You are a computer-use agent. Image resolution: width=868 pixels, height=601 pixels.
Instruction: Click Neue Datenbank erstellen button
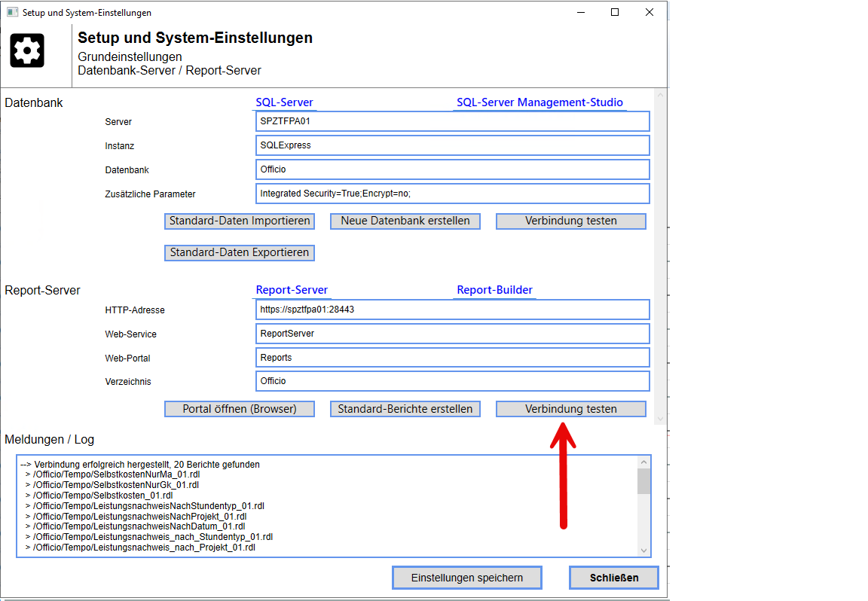(405, 221)
